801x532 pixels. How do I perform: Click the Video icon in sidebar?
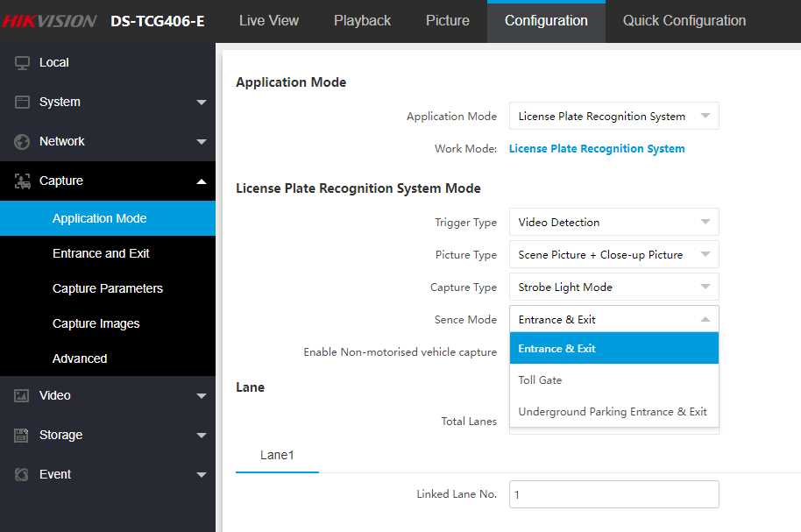(22, 396)
